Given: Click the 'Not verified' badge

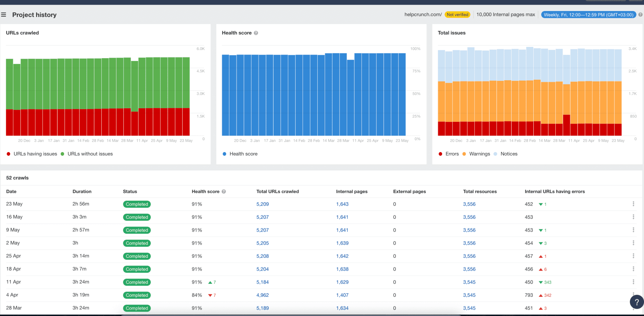Looking at the screenshot, I should coord(458,14).
